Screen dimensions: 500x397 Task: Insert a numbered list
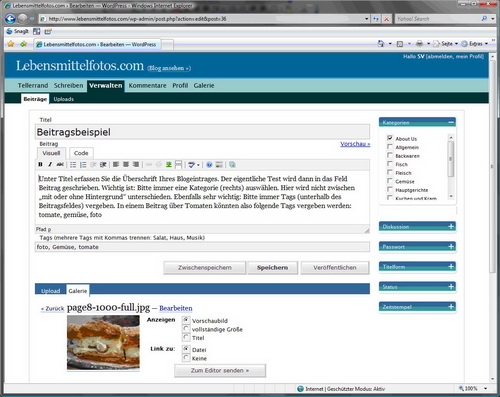(x=83, y=165)
